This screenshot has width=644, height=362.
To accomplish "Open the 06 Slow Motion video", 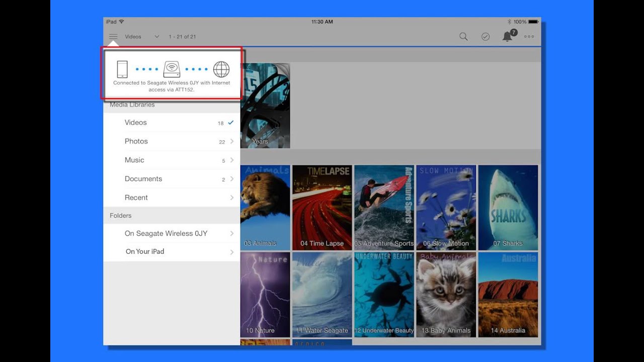I will pos(446,208).
